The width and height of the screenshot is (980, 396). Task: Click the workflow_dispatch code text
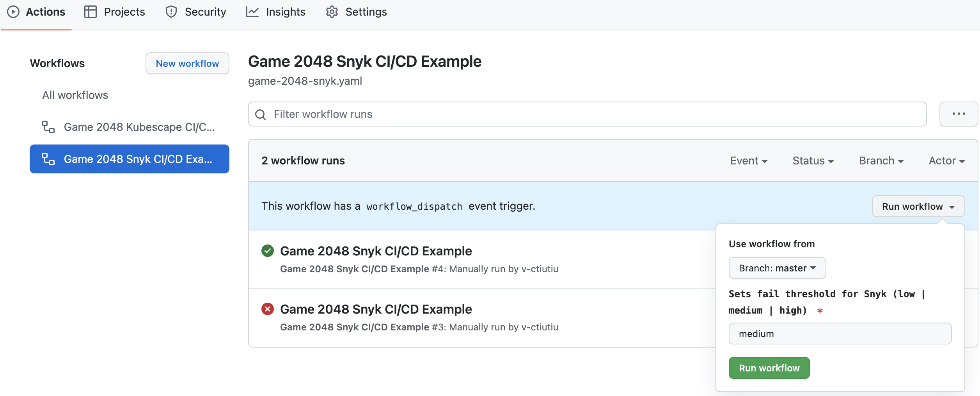pos(414,206)
